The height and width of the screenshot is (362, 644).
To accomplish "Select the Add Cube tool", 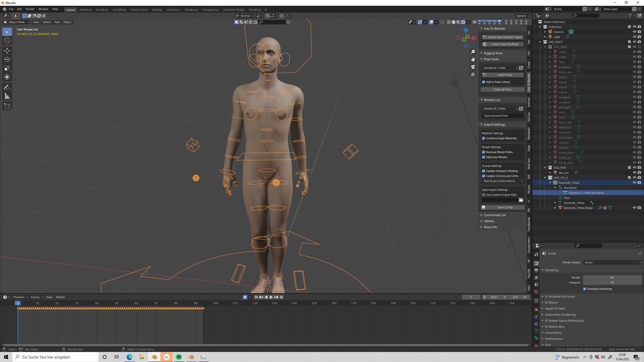I will (7, 106).
